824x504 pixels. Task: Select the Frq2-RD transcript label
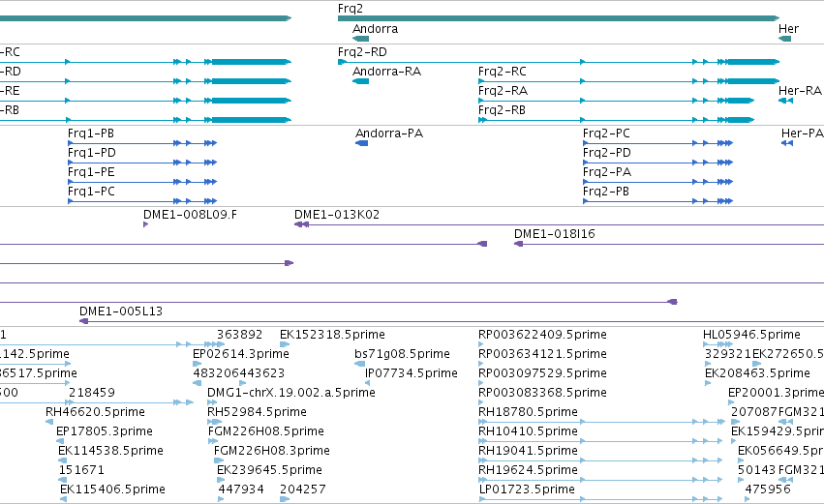(x=362, y=52)
